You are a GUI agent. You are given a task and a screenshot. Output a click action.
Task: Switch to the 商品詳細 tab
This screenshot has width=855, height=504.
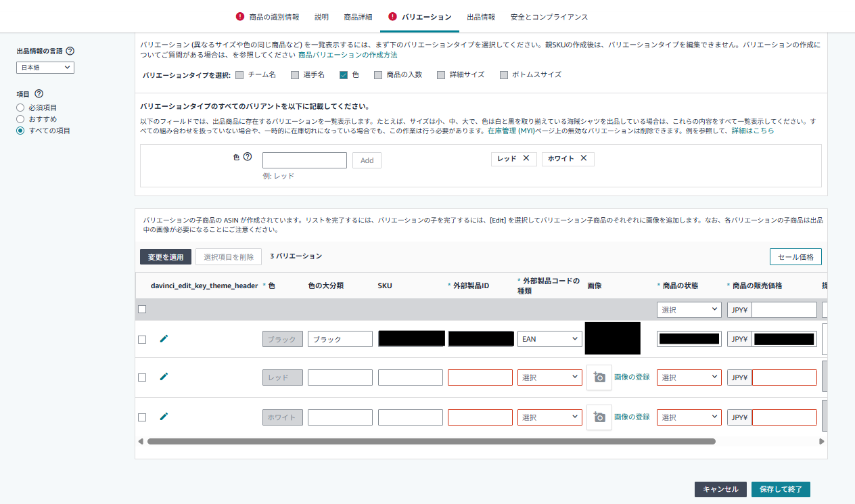[x=358, y=16]
